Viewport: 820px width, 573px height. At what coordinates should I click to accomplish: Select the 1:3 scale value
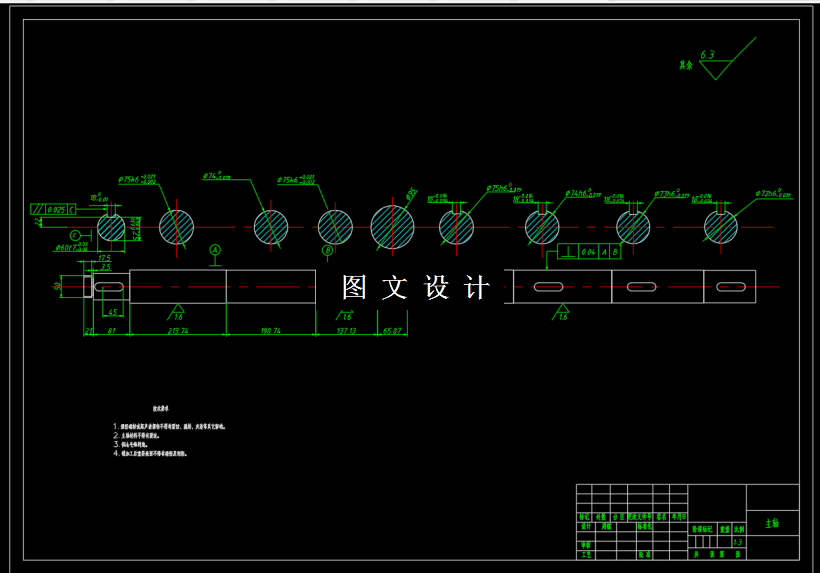click(x=738, y=542)
